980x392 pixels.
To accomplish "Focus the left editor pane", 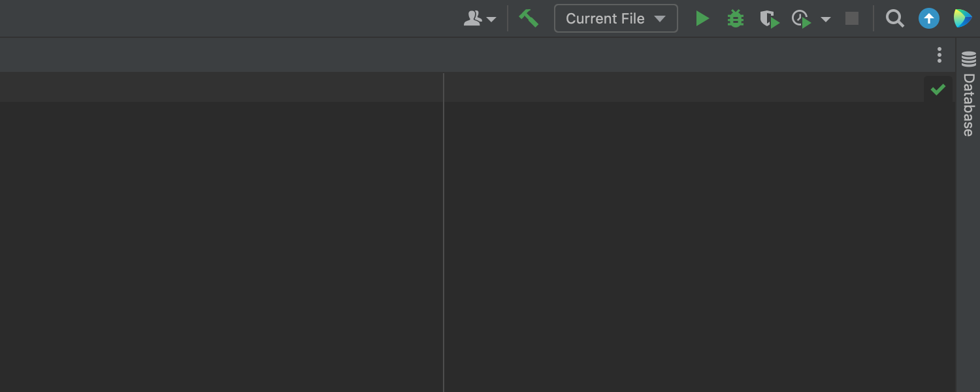I will coord(222,248).
